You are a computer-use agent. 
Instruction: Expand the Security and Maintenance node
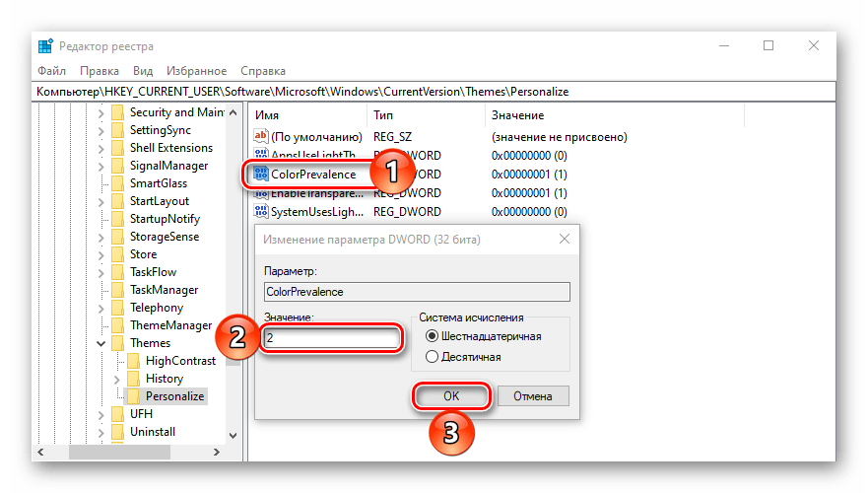click(x=100, y=112)
